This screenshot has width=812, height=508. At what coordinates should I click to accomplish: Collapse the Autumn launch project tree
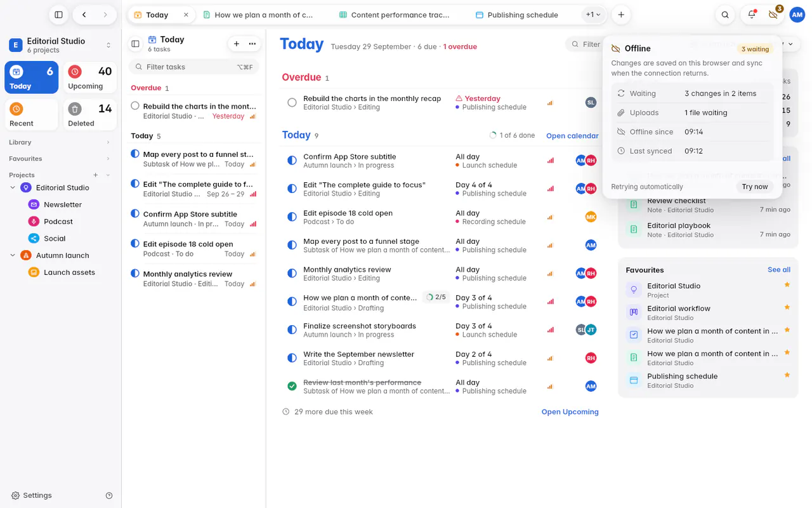pyautogui.click(x=13, y=255)
